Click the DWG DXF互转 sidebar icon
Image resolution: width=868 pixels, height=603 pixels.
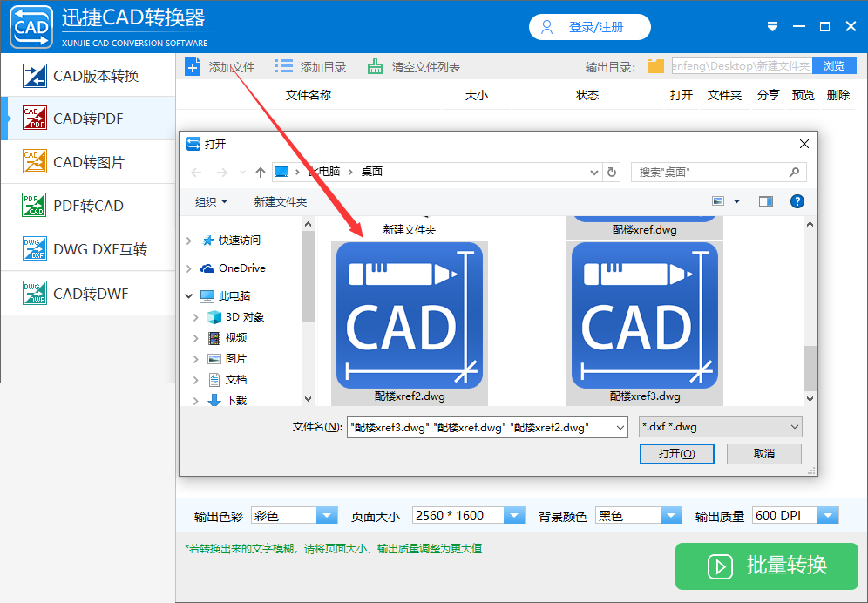point(34,248)
